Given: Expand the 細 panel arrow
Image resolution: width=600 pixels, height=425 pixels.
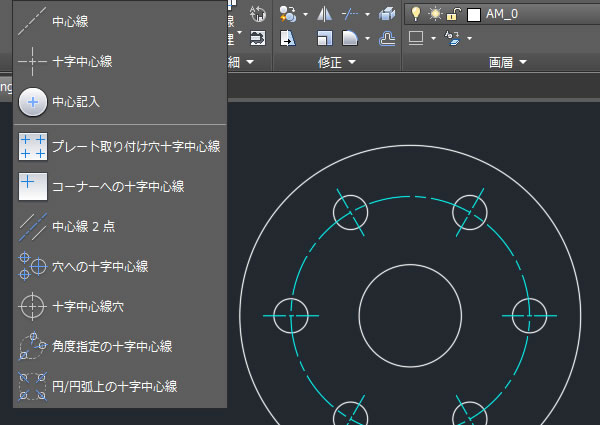Looking at the screenshot, I should [x=250, y=62].
